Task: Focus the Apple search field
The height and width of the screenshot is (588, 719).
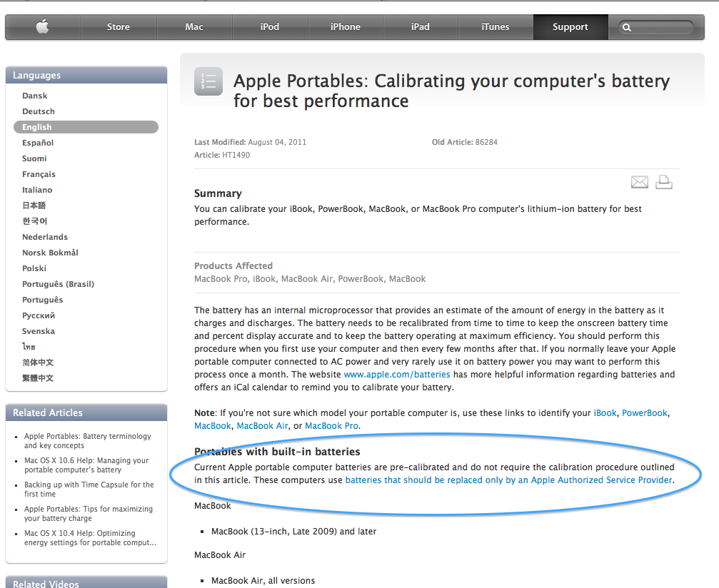Action: point(657,28)
